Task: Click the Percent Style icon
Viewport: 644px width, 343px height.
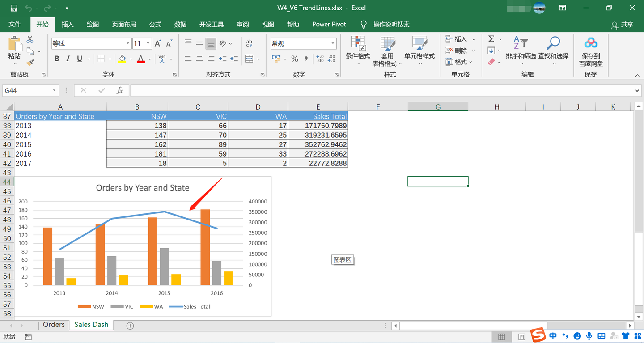Action: (x=295, y=59)
